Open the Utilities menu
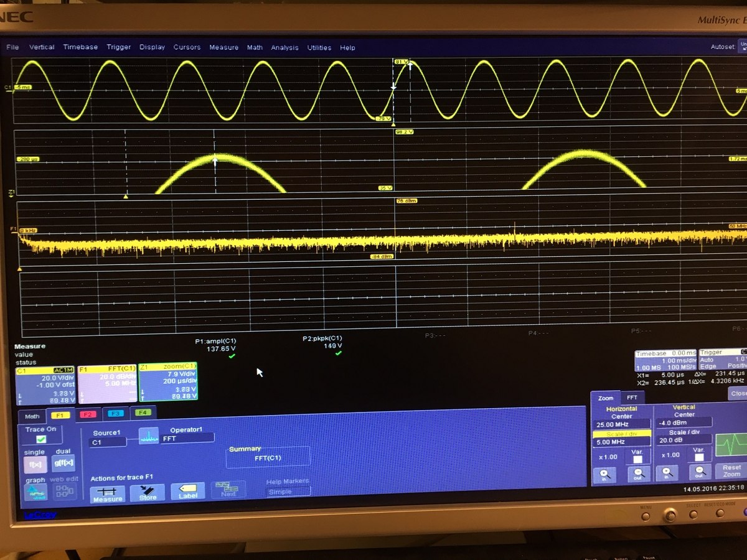This screenshot has height=560, width=747. pyautogui.click(x=319, y=48)
